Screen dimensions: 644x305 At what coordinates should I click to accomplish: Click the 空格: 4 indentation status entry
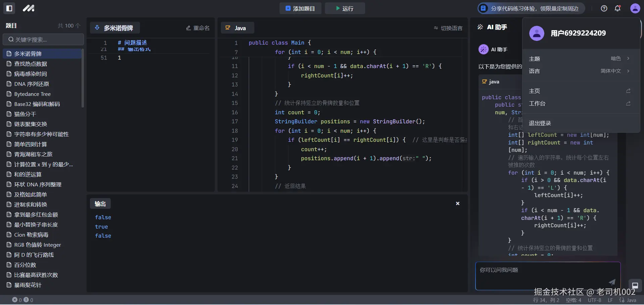pyautogui.click(x=573, y=300)
